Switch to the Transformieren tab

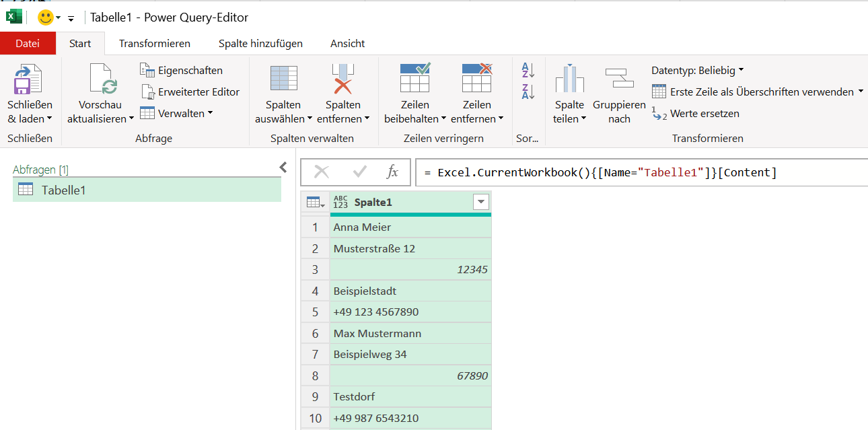pyautogui.click(x=155, y=43)
